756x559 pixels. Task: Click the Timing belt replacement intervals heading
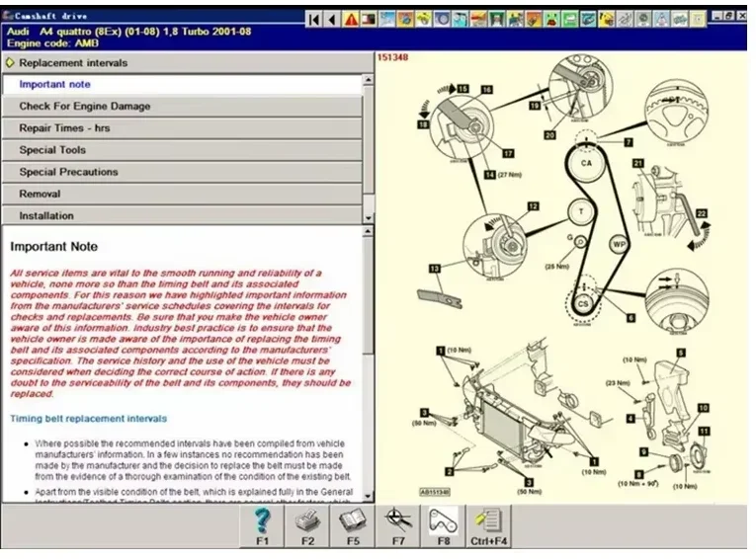point(89,419)
